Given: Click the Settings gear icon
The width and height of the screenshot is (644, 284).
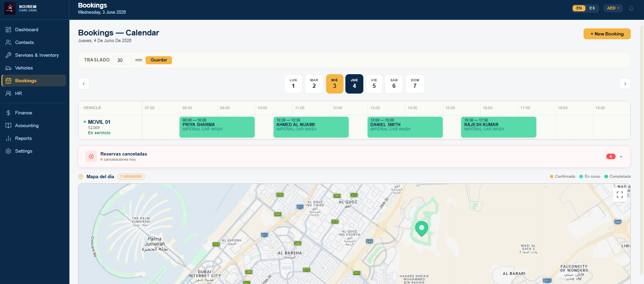Looking at the screenshot, I should 9,151.
